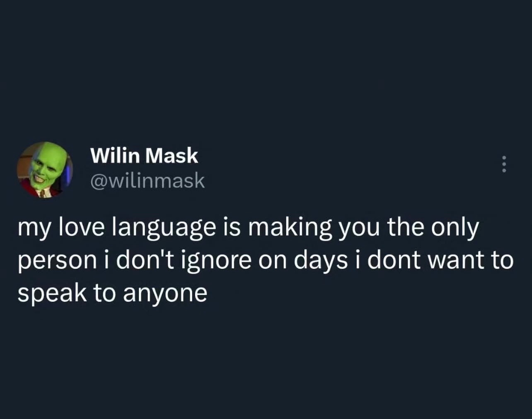Show the tweet's overflow menu
Viewport: 532px width, 419px height.
tap(504, 164)
